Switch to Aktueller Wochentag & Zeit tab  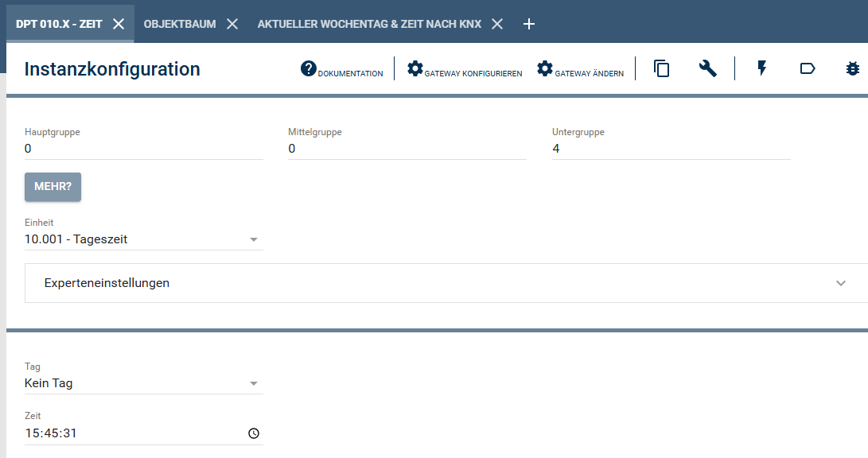click(x=369, y=24)
